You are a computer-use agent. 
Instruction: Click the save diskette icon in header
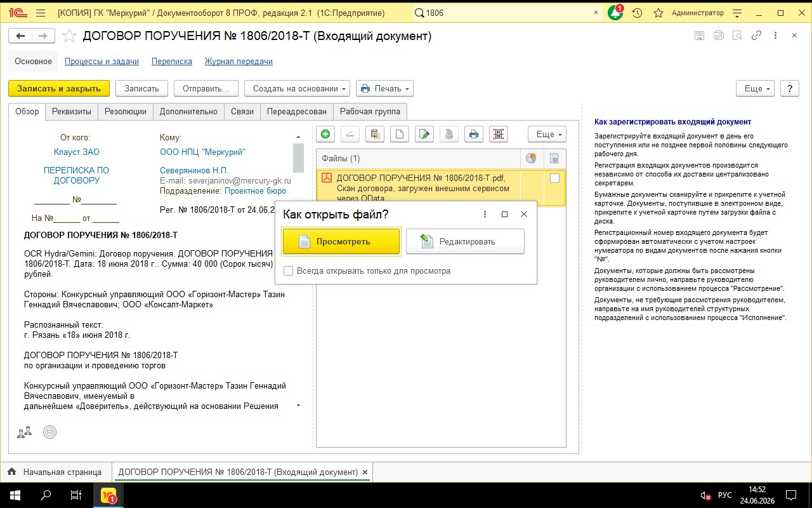pos(699,36)
